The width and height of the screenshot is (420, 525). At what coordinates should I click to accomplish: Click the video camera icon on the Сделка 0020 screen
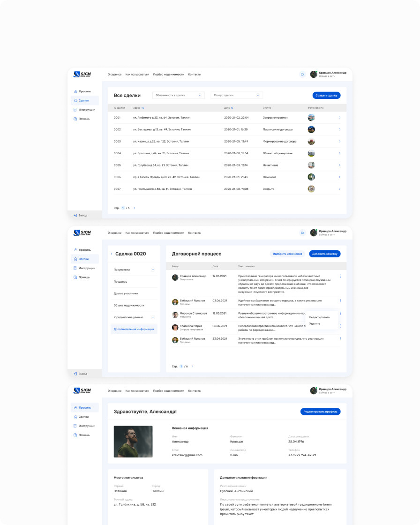[302, 232]
